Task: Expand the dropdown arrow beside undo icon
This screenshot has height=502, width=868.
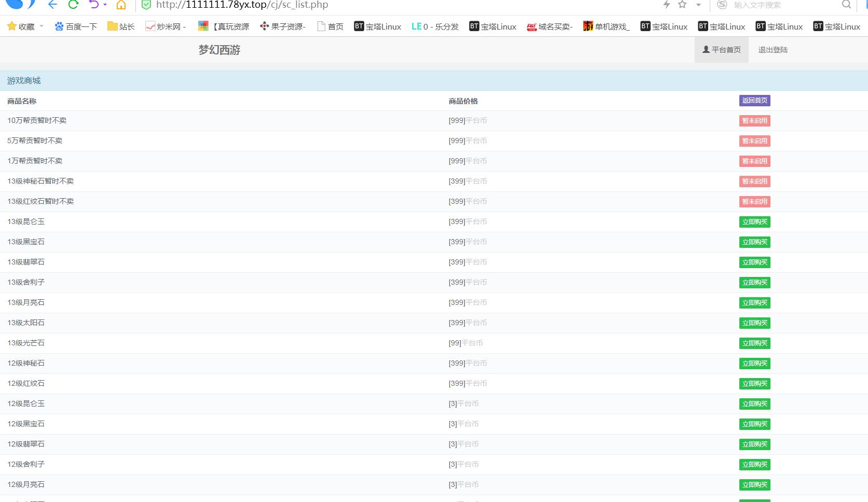Action: click(x=105, y=5)
